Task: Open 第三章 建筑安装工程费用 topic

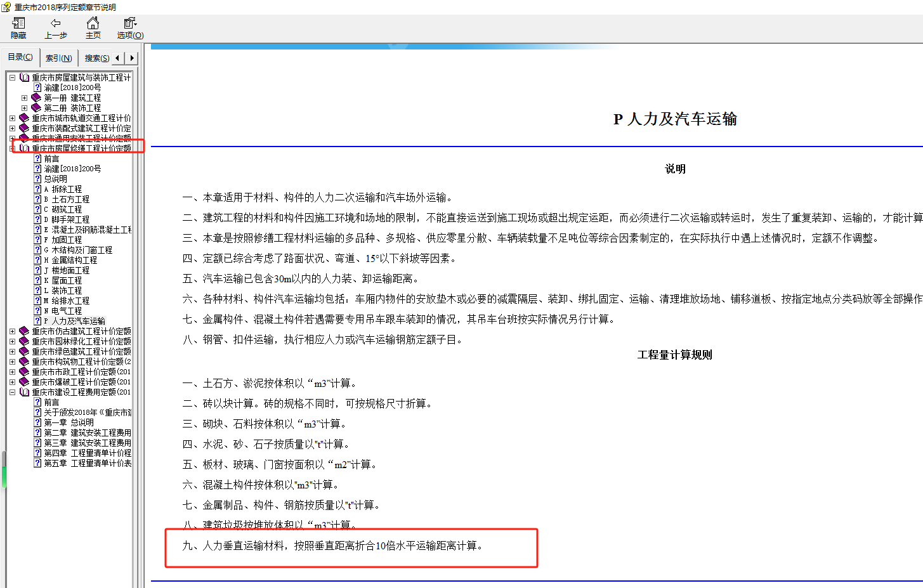Action: click(x=88, y=443)
